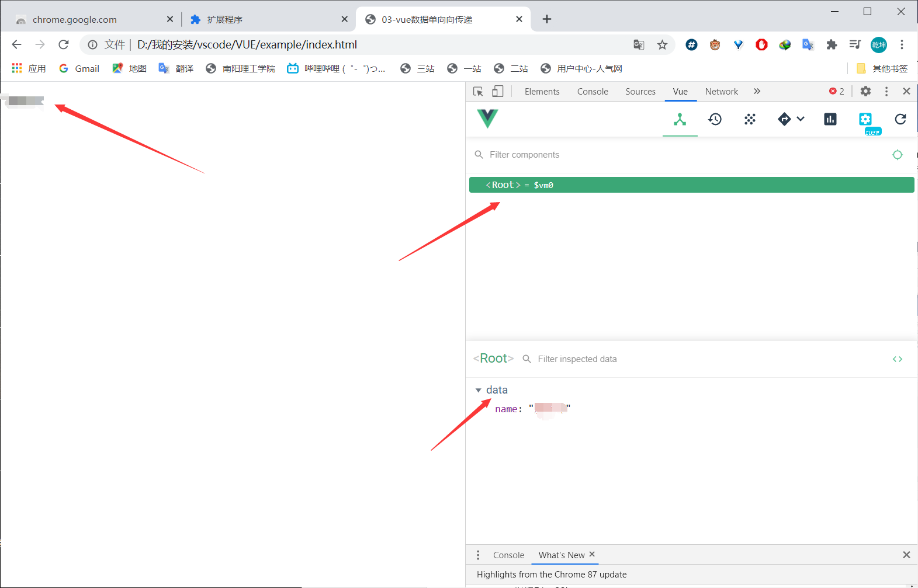Screen dimensions: 918x588
Task: Click the hash symbol extension icon
Action: tap(691, 45)
